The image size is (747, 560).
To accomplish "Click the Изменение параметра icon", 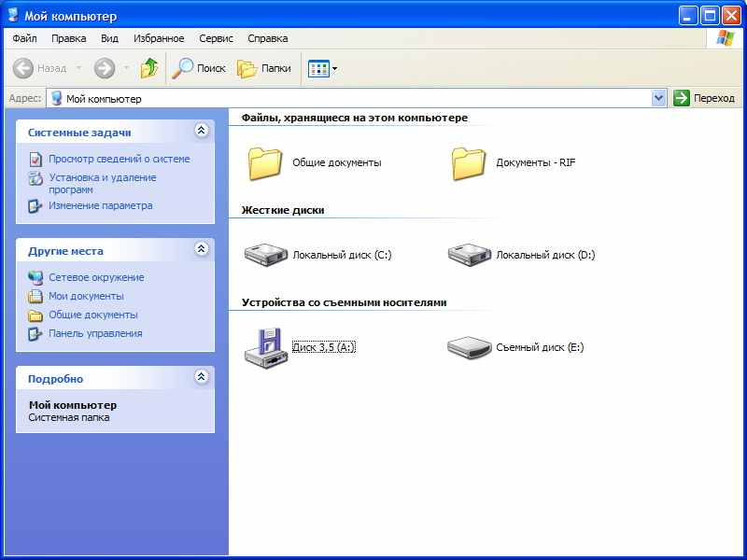I will click(x=35, y=206).
